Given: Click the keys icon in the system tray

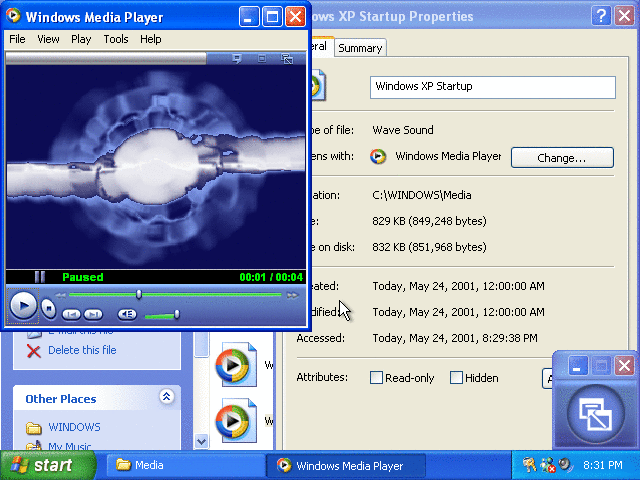Looking at the screenshot, I should (x=529, y=465).
